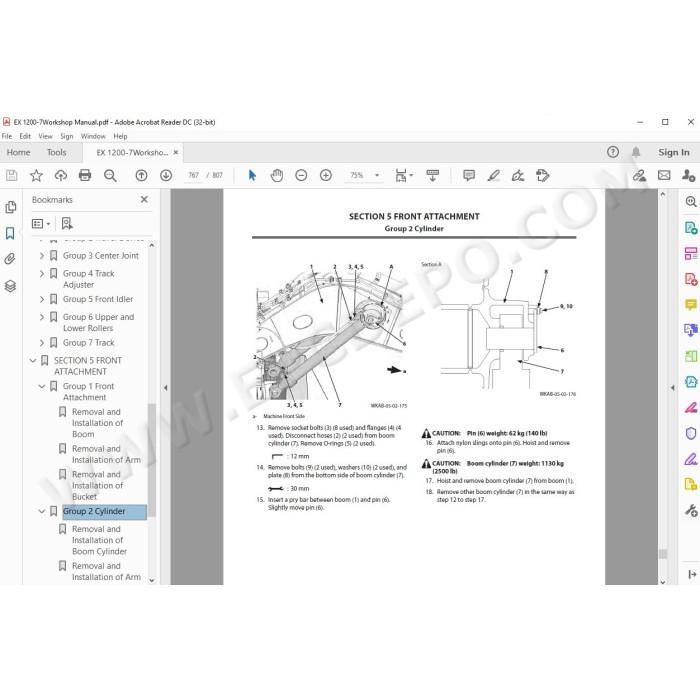
Task: Activate the Hand pan tool
Action: 277,175
